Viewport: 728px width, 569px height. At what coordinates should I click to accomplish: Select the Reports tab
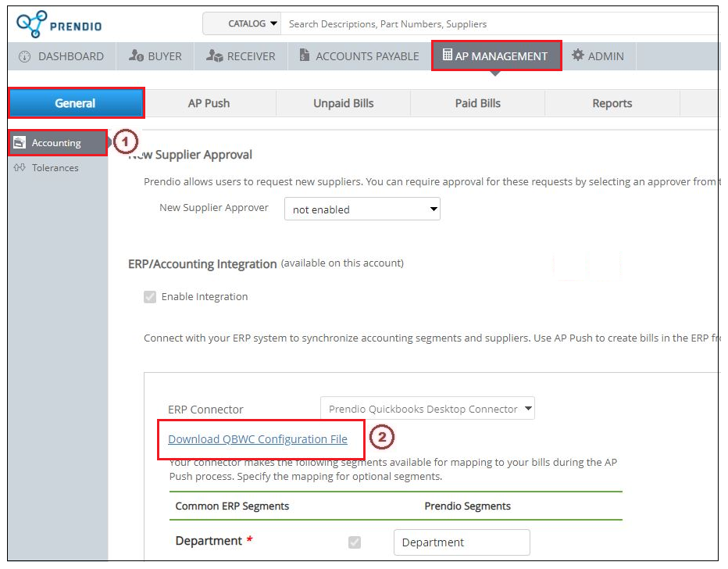click(x=612, y=102)
